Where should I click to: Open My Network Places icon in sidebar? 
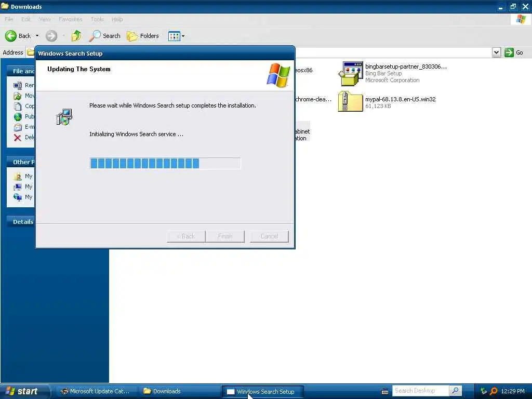pos(18,197)
